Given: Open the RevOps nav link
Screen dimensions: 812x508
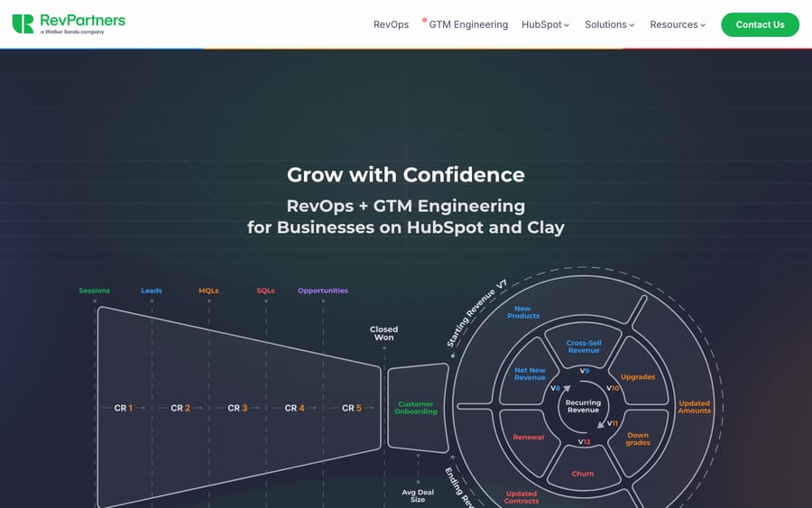Looking at the screenshot, I should [x=391, y=24].
